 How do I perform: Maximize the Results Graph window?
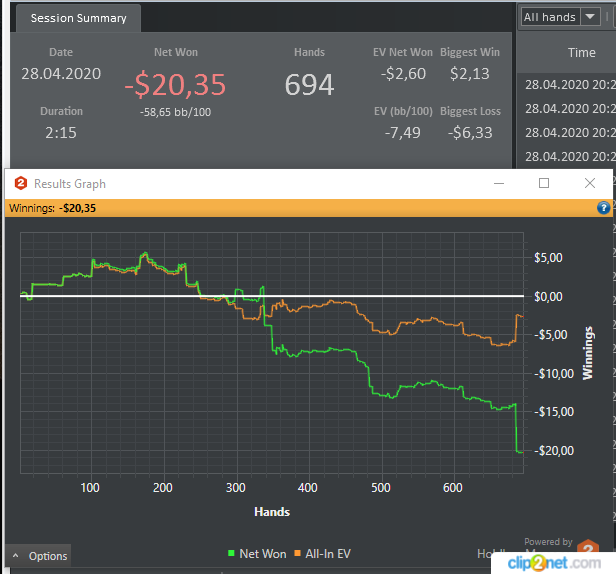pos(544,183)
